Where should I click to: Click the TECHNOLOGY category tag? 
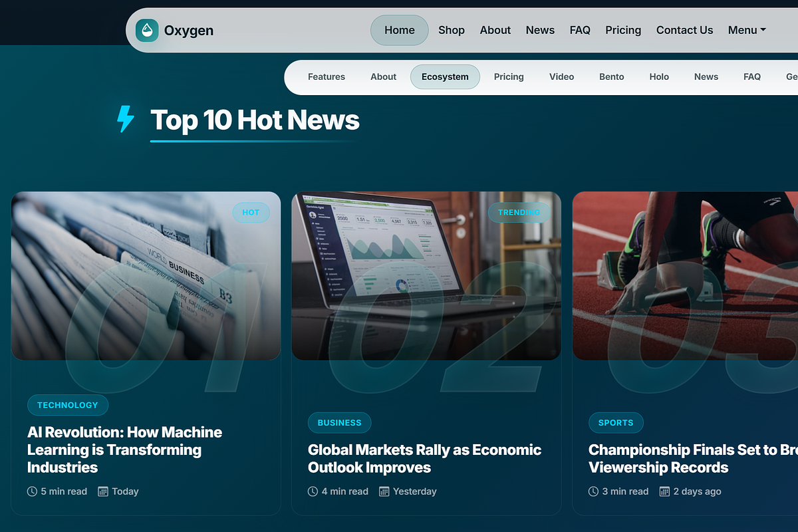click(x=67, y=405)
